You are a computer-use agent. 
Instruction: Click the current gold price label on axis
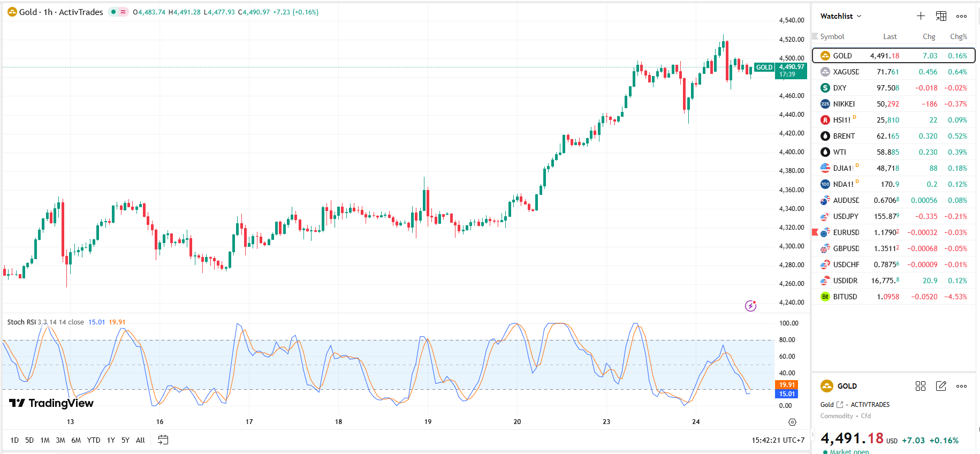[x=791, y=70]
